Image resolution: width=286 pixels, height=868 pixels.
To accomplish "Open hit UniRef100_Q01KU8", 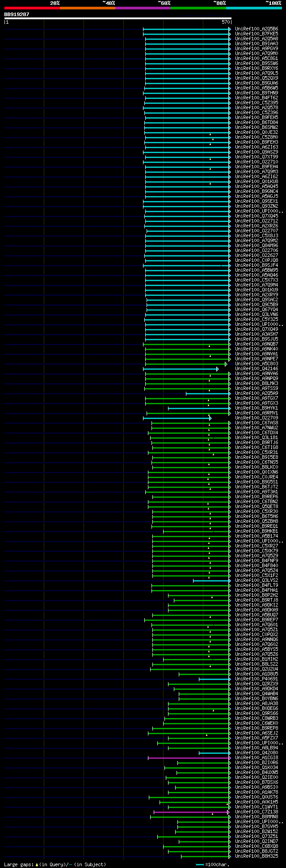I will (257, 182).
